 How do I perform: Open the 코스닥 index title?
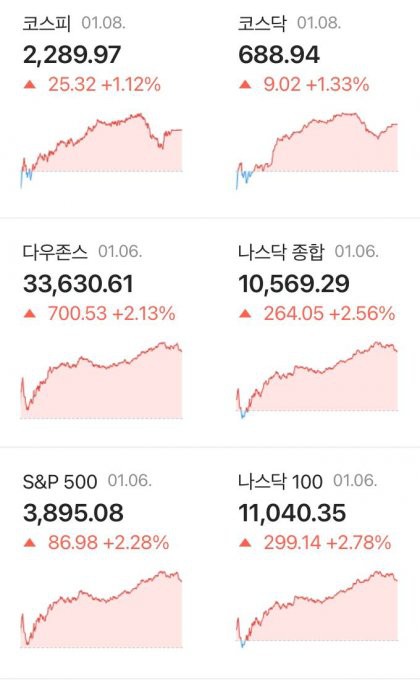(x=262, y=23)
